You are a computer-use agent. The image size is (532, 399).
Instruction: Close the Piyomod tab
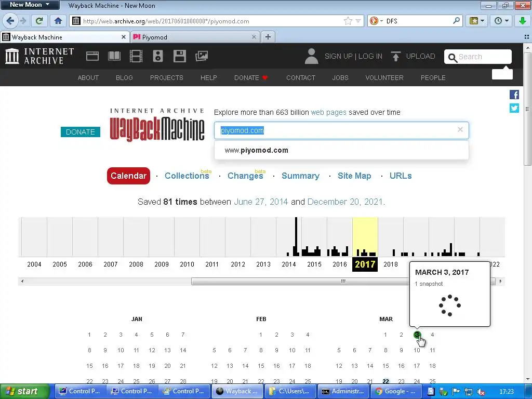point(254,37)
